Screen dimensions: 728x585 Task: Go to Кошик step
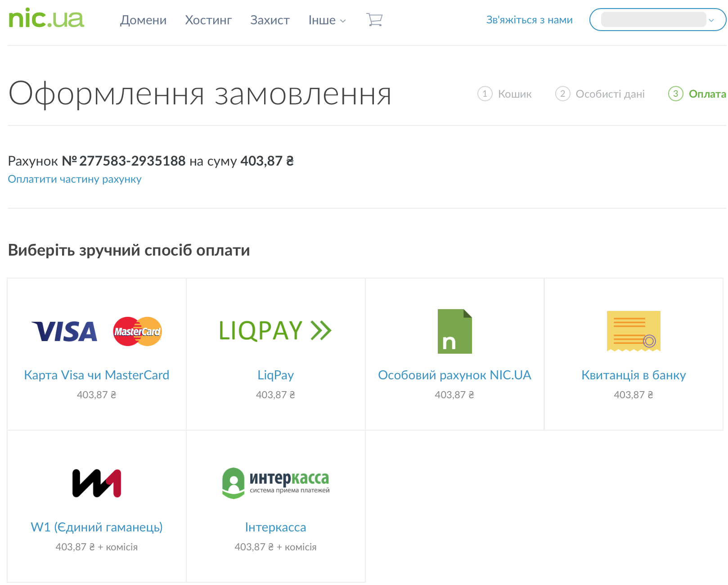click(515, 94)
